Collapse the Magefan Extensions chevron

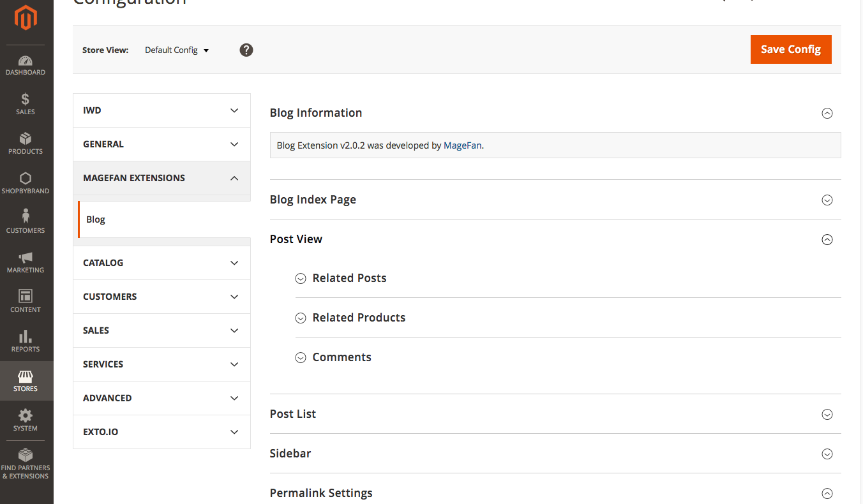point(234,178)
